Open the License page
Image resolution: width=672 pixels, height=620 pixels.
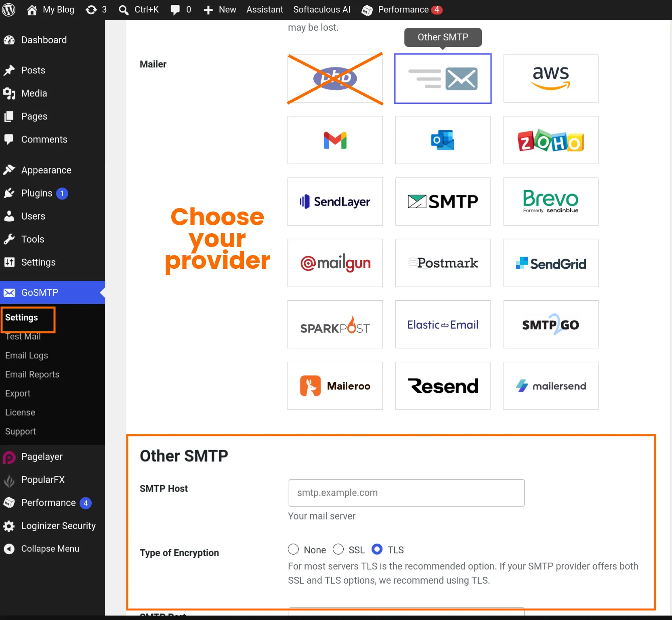coord(20,413)
